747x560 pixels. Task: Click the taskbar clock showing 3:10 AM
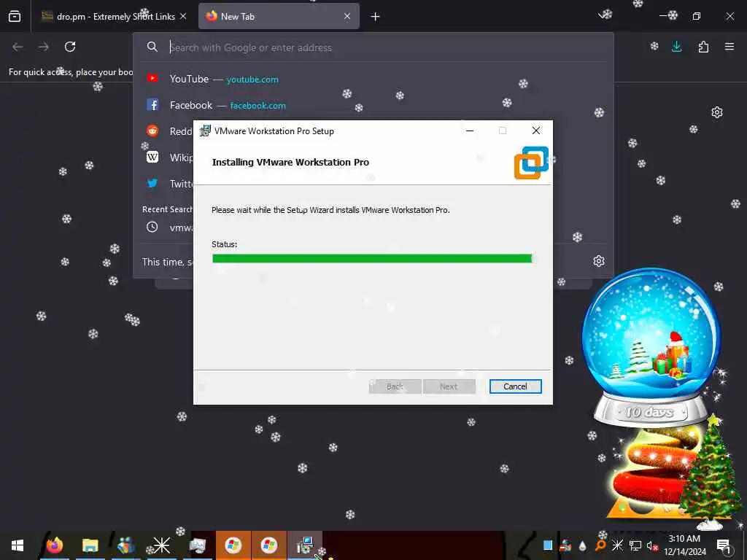[x=684, y=545]
